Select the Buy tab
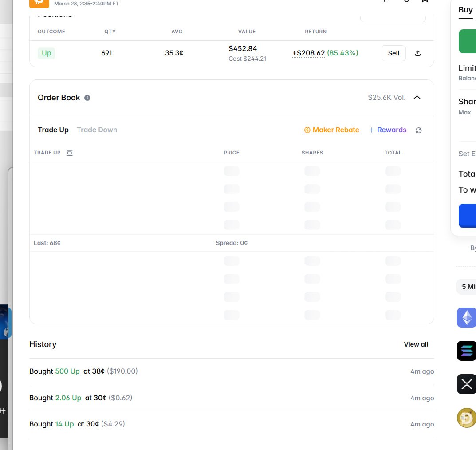Screen dimensions: 476x450 (x=465, y=10)
